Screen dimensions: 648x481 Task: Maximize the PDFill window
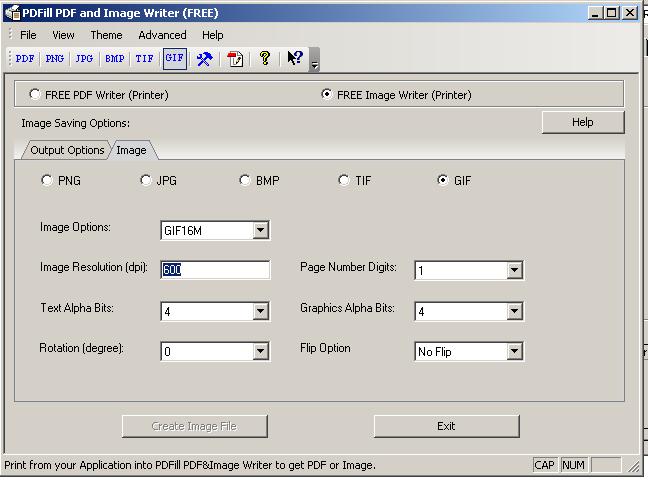click(x=612, y=13)
